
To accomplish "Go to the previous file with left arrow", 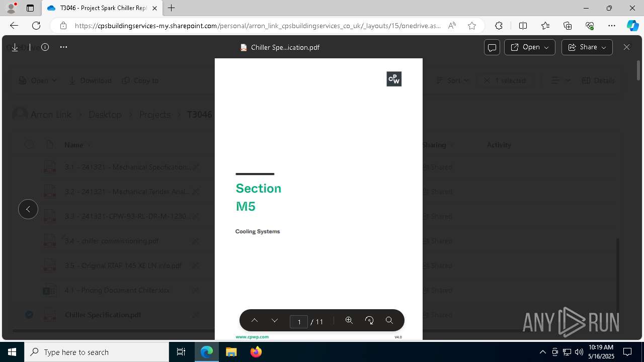I will (x=28, y=209).
